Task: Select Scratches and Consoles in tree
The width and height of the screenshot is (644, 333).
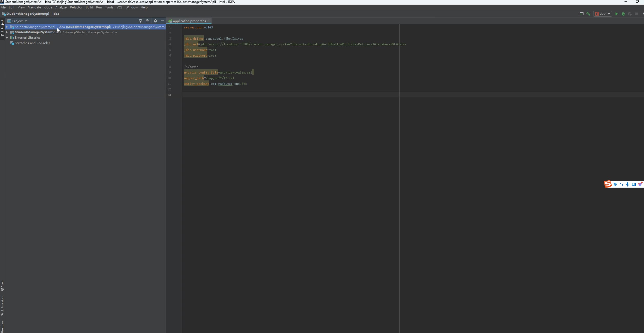Action: point(32,43)
